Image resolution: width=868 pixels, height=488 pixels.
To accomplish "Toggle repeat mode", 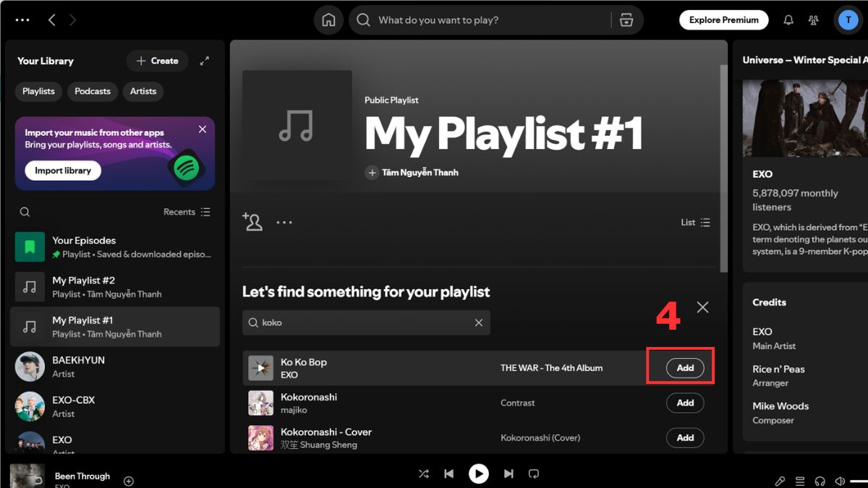I will pyautogui.click(x=534, y=474).
